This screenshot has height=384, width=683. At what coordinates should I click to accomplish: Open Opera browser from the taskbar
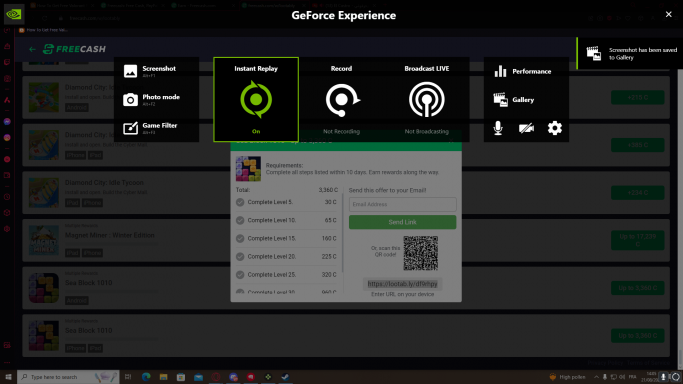[x=216, y=377]
